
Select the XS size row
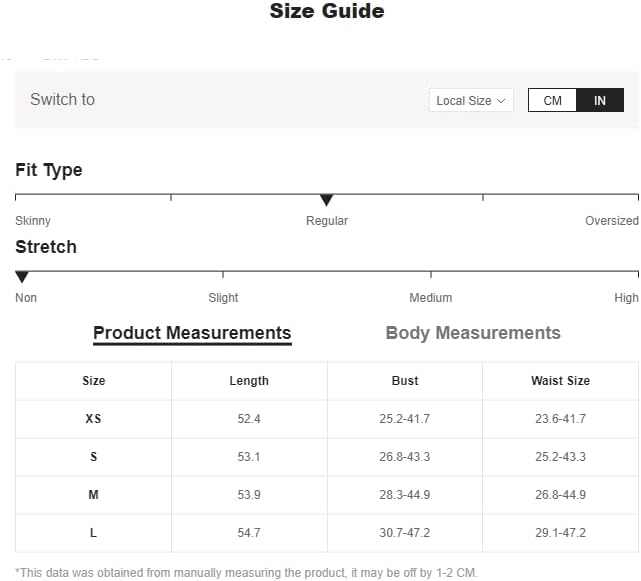point(93,419)
